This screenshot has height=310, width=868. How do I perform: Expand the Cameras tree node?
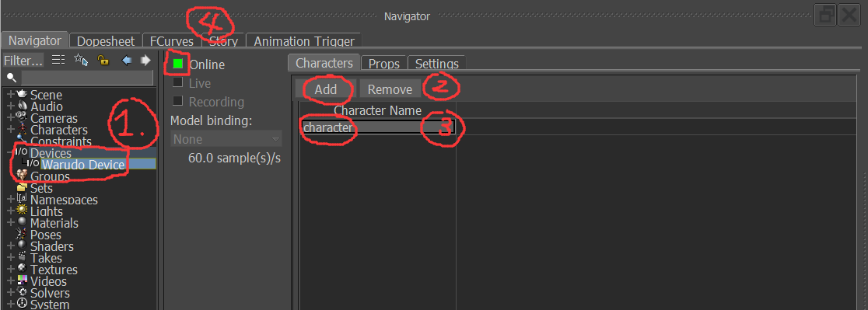click(11, 117)
